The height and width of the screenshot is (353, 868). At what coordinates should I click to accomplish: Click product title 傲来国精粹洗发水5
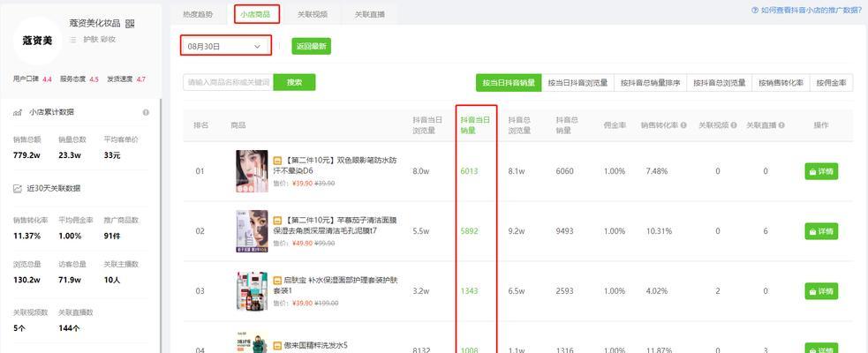(316, 346)
